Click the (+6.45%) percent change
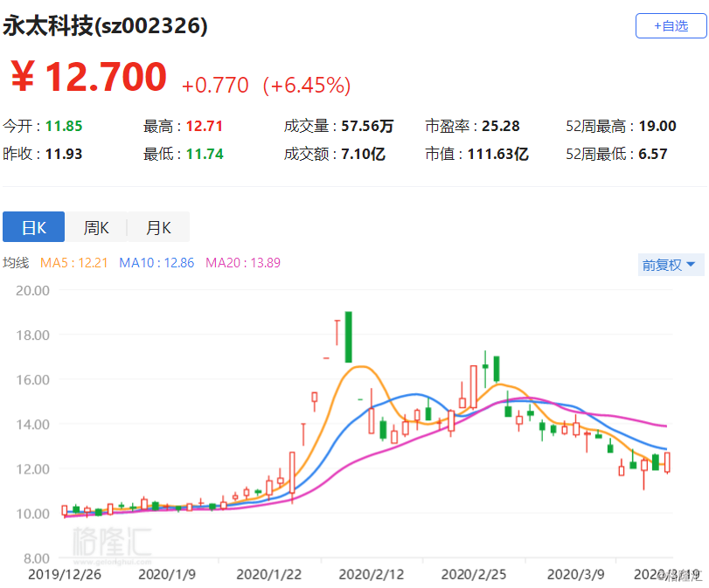Viewport: 709px width, 588px height. tap(307, 85)
